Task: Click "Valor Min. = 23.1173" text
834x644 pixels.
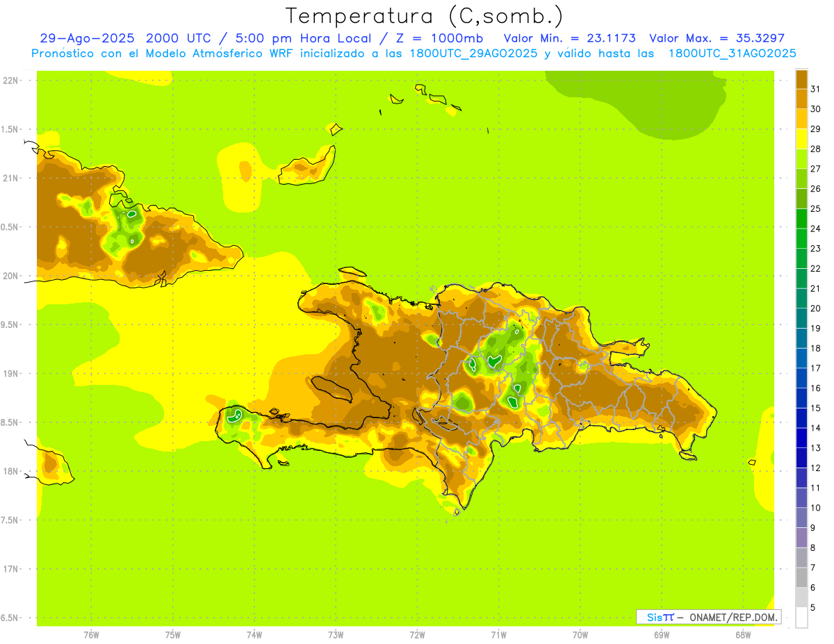Action: (x=569, y=38)
